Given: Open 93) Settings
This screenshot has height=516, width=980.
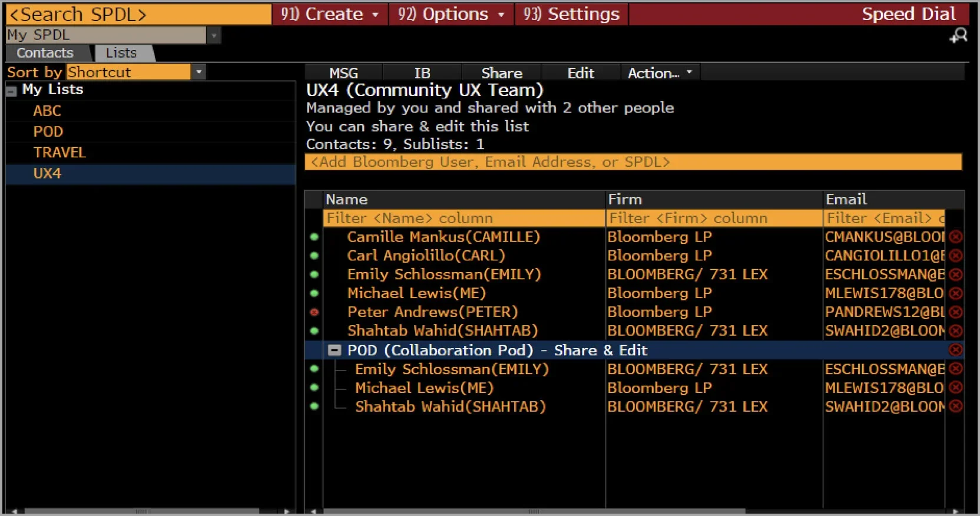Looking at the screenshot, I should [571, 14].
